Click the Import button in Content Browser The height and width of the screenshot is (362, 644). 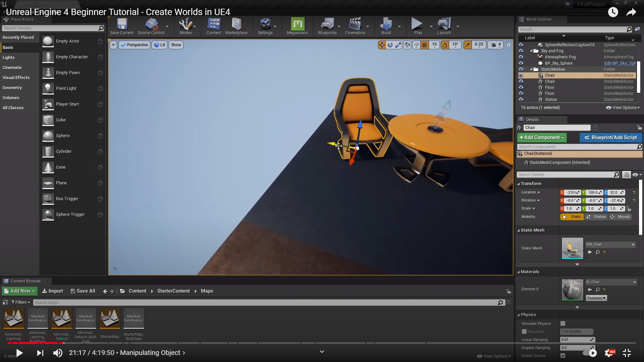tap(53, 291)
